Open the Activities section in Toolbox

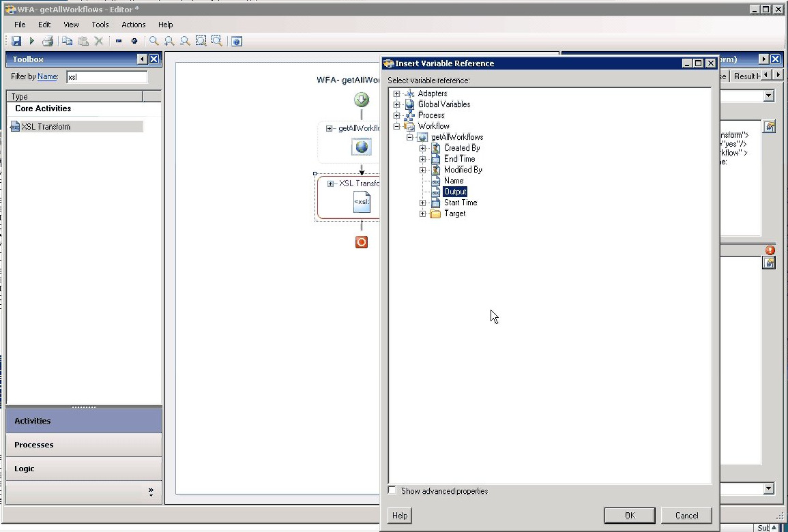[x=84, y=421]
